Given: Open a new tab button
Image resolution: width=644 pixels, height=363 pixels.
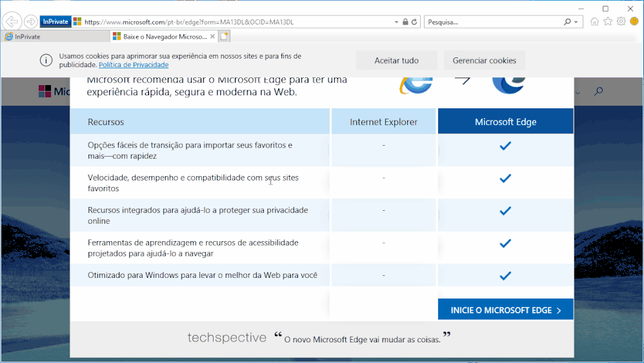Looking at the screenshot, I should [225, 37].
